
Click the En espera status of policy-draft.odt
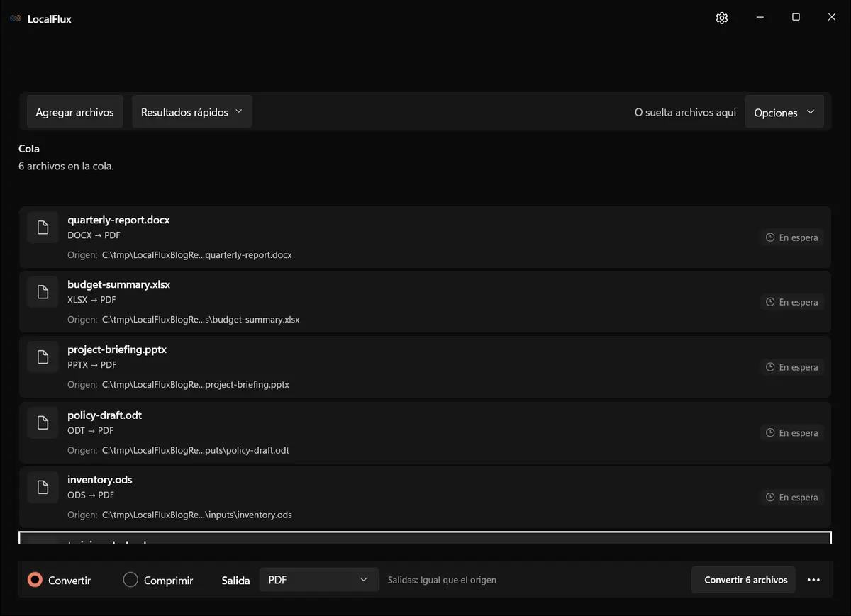[792, 432]
